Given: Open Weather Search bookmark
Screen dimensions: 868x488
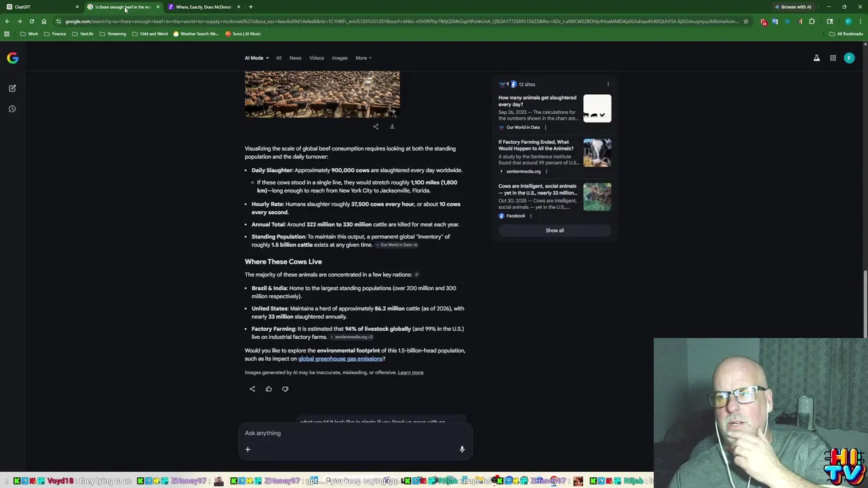Looking at the screenshot, I should (196, 34).
